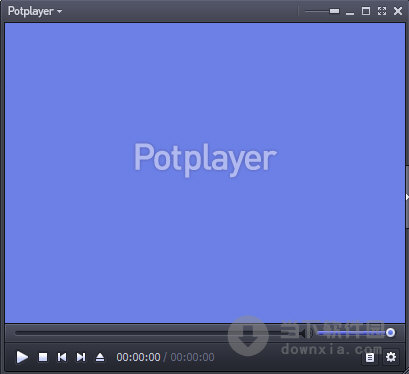Open the settings gear icon
The height and width of the screenshot is (374, 409).
pyautogui.click(x=391, y=357)
